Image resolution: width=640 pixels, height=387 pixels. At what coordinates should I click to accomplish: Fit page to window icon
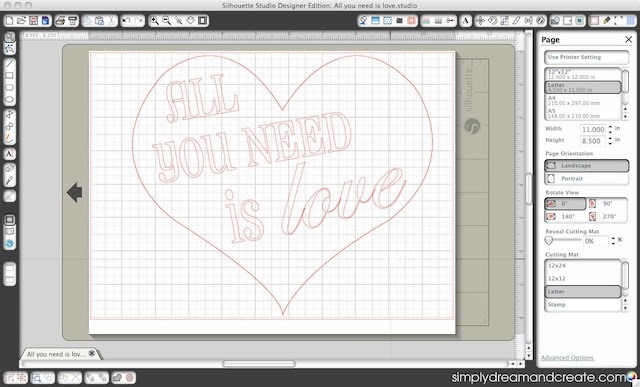[x=203, y=20]
